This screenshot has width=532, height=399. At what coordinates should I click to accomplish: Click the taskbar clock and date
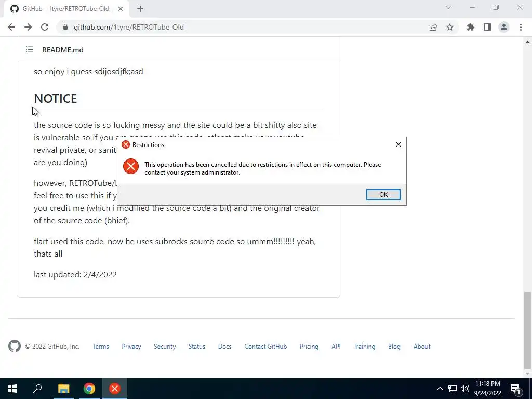pos(487,389)
